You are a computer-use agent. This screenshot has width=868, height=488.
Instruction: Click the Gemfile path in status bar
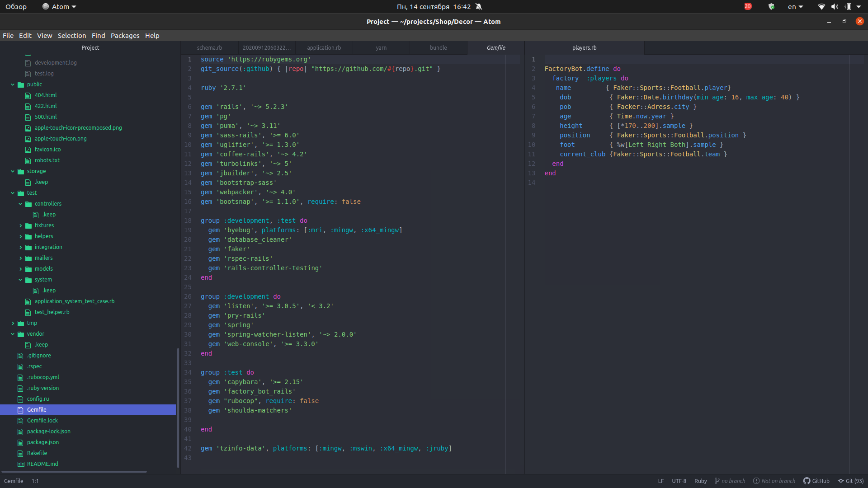click(x=14, y=481)
